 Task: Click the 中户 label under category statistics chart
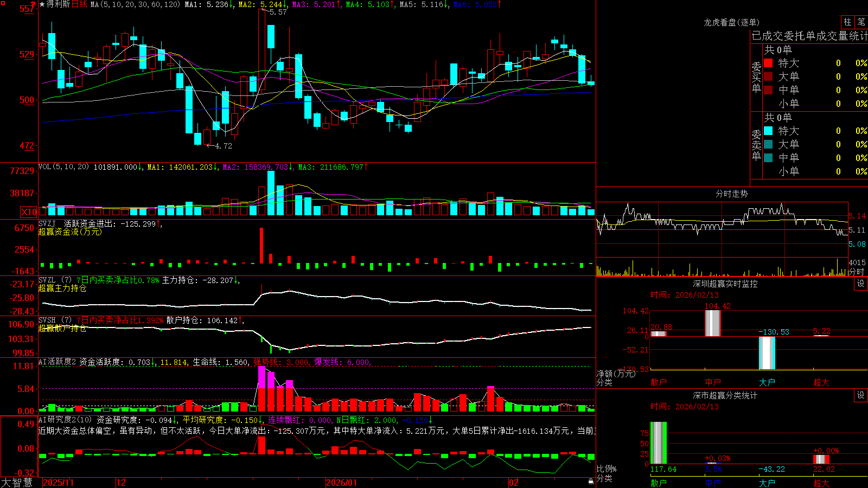713,483
